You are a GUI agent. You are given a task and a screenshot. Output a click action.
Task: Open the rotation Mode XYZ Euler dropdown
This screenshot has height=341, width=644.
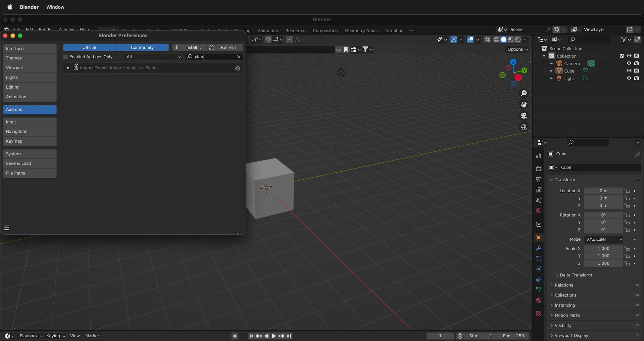[x=604, y=239]
